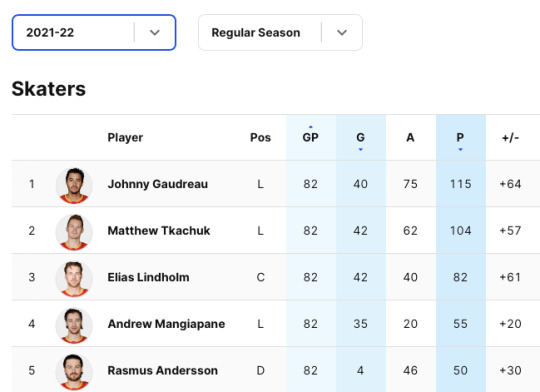The width and height of the screenshot is (540, 392).
Task: Open Johnny Gaudreau player link
Action: pyautogui.click(x=158, y=184)
